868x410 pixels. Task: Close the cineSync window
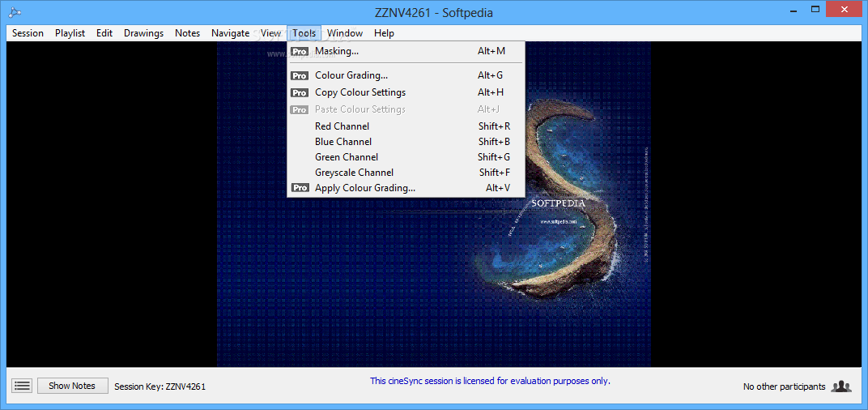[845, 10]
